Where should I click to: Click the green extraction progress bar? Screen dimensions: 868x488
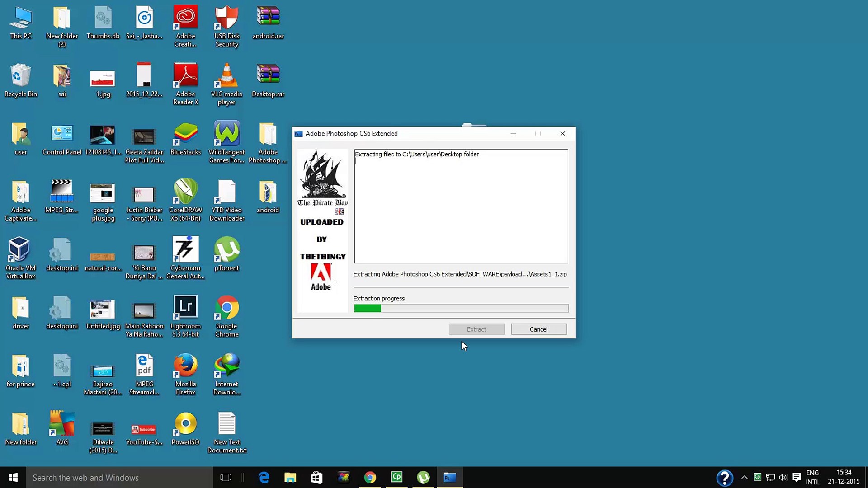tap(461, 308)
